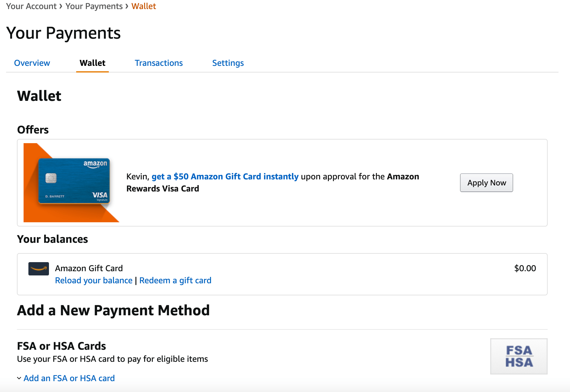Expand the chevron beside Add an FSA or HSA card
Viewport: 570px width, 392px height.
pos(19,378)
